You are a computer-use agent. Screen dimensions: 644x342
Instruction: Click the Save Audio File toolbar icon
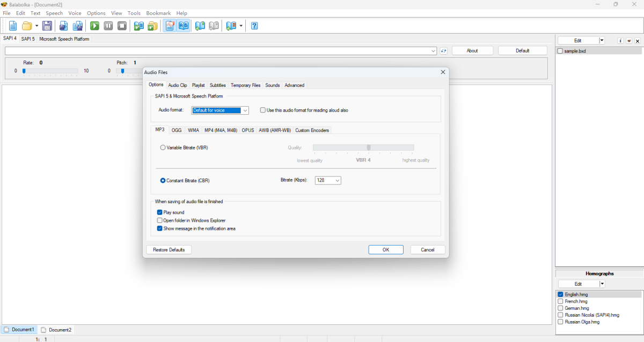point(63,26)
